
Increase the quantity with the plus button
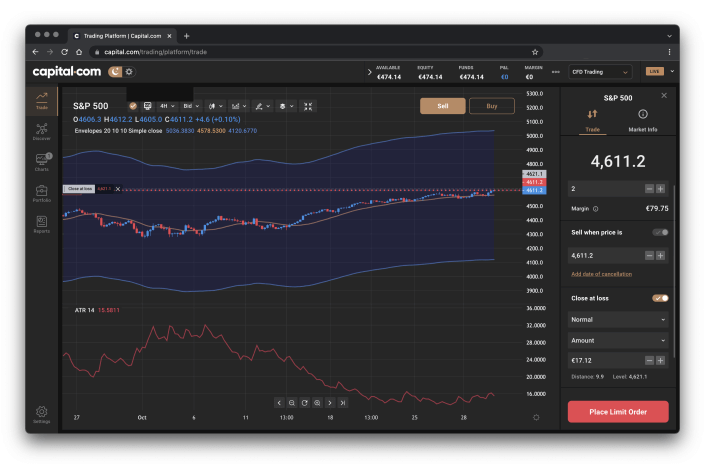coord(660,189)
